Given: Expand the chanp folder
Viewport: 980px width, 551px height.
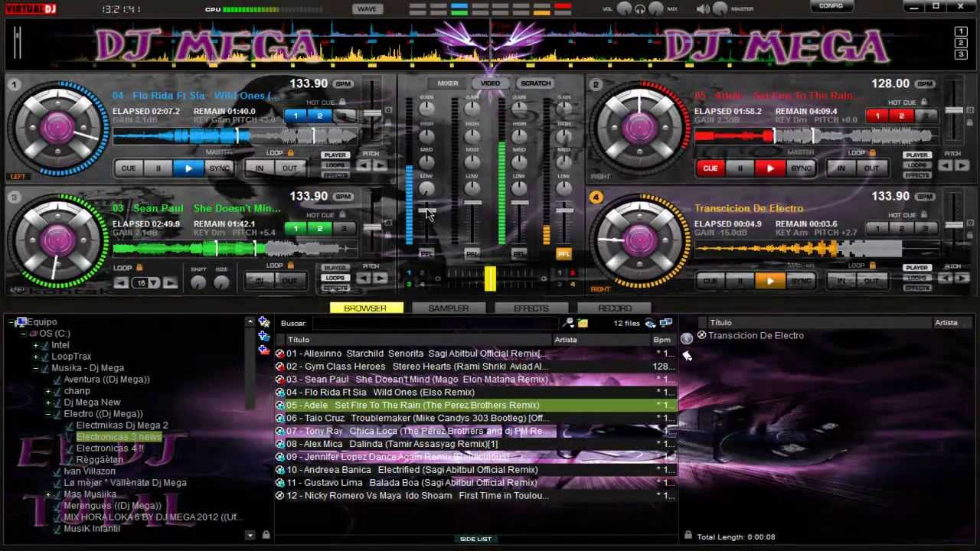Looking at the screenshot, I should pyautogui.click(x=47, y=391).
